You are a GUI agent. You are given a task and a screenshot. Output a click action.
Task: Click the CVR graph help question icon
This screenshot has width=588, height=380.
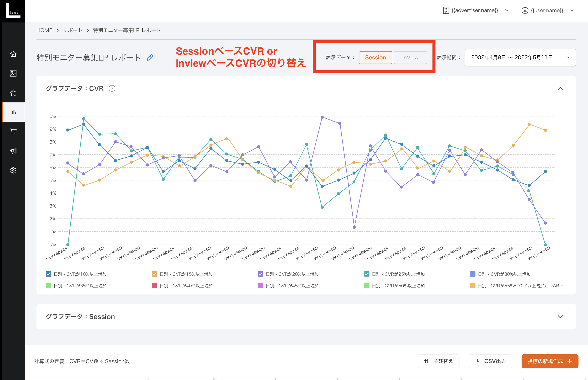[x=112, y=88]
